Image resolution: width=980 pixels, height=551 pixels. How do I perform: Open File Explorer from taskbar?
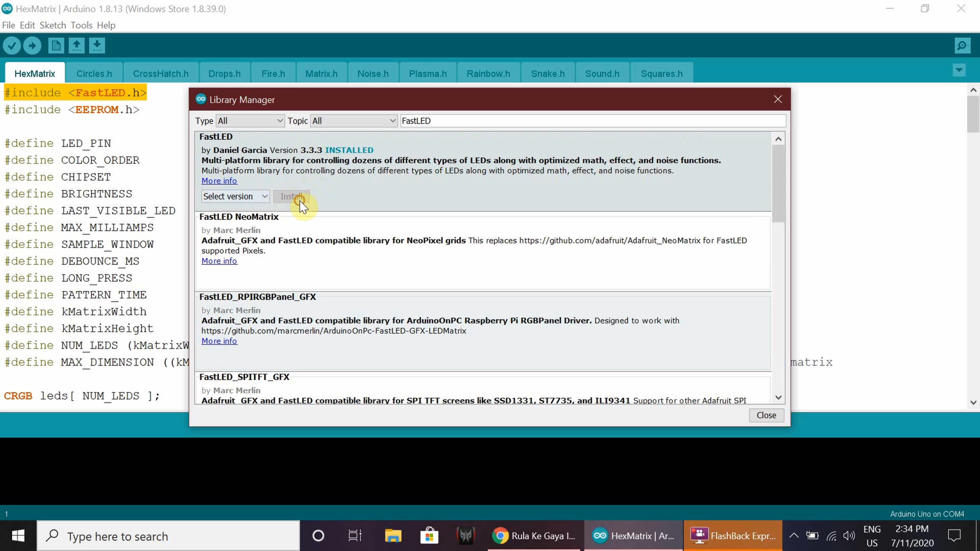click(393, 536)
